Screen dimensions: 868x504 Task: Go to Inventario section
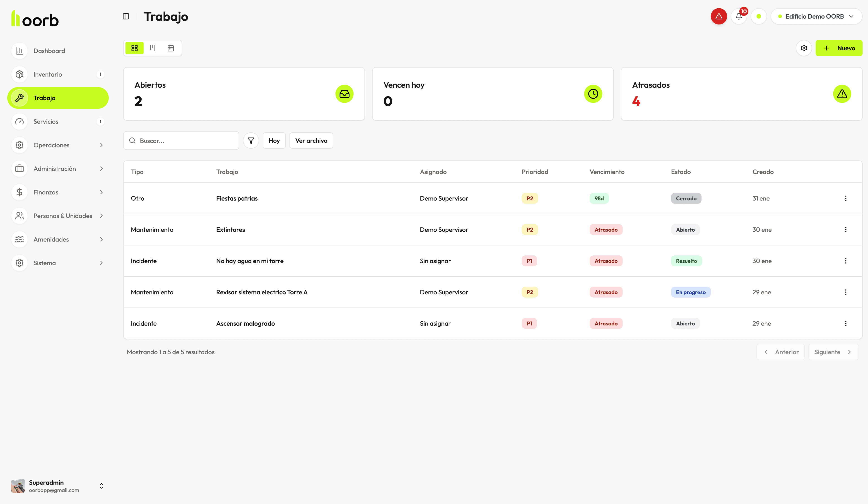click(x=48, y=74)
